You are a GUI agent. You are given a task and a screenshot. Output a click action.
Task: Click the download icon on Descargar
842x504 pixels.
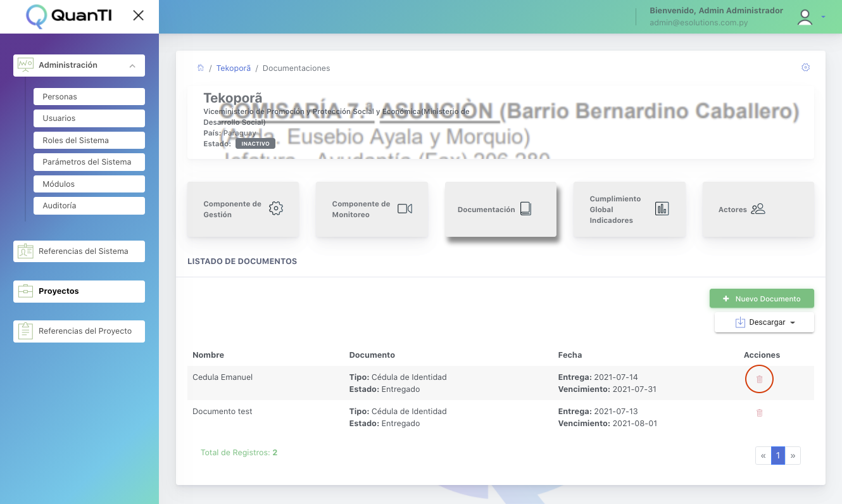tap(740, 322)
